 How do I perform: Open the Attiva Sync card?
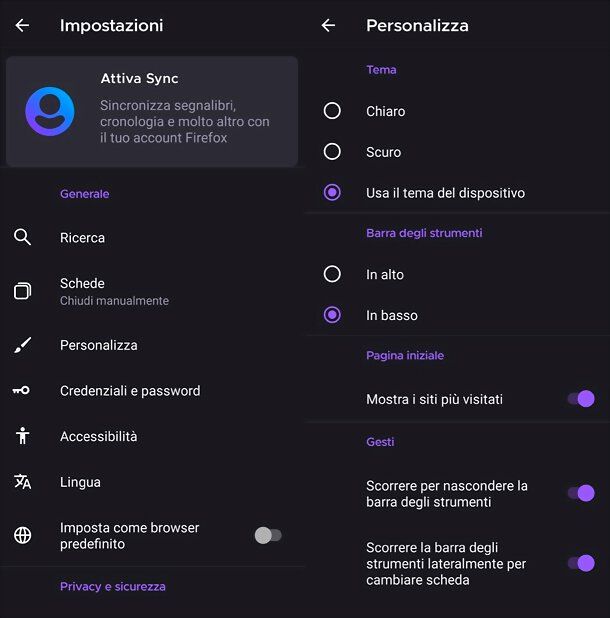click(152, 112)
